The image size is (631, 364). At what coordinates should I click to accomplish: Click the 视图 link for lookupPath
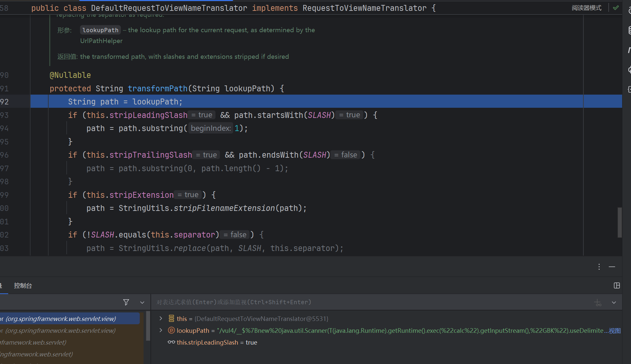click(x=615, y=330)
